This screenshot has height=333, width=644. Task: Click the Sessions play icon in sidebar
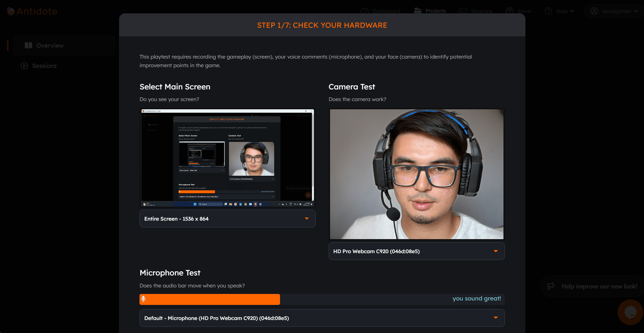pyautogui.click(x=24, y=65)
